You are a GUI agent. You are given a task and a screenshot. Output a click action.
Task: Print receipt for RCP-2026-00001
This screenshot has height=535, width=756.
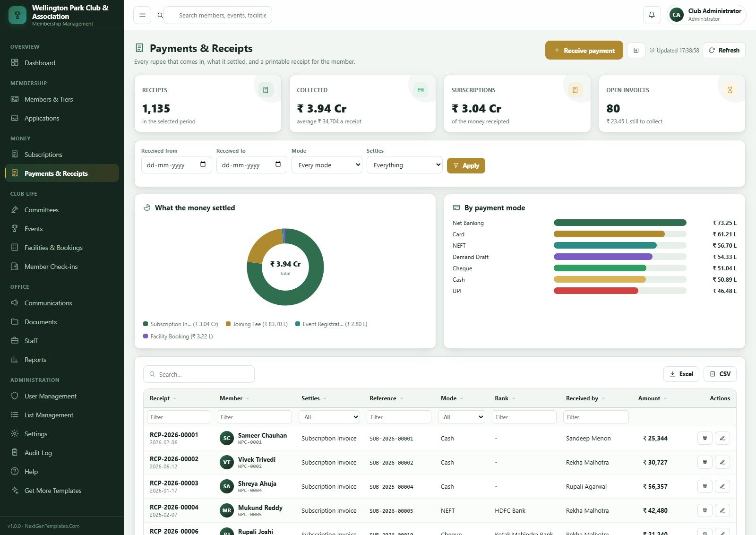pos(705,438)
